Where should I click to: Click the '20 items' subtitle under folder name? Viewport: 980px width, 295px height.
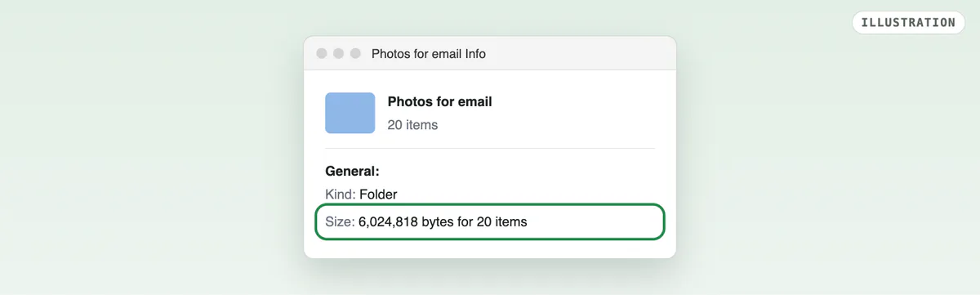pyautogui.click(x=412, y=125)
